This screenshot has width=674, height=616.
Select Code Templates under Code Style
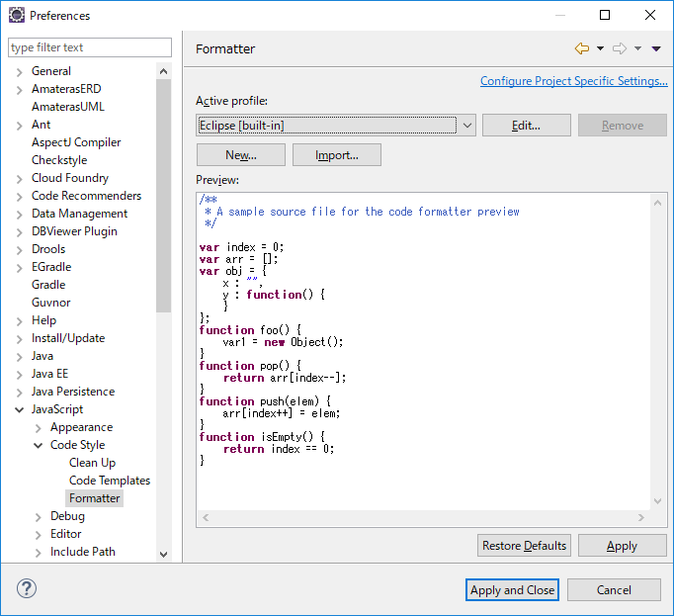[110, 481]
